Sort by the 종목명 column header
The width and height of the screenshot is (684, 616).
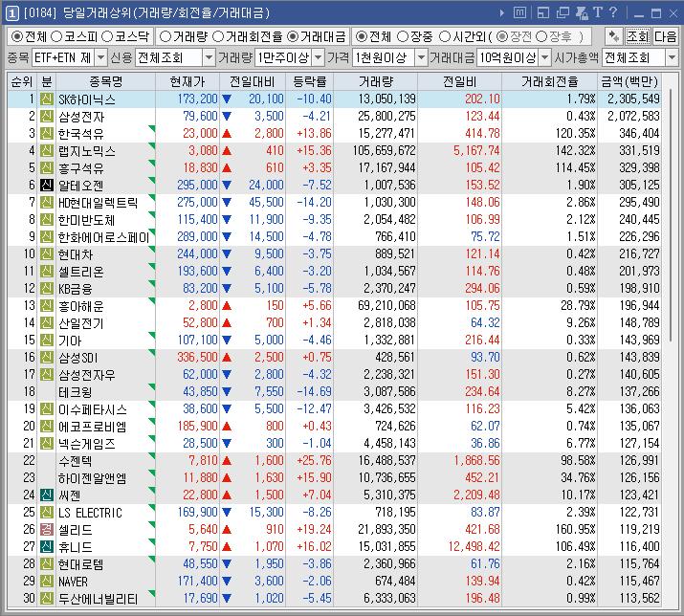(105, 81)
